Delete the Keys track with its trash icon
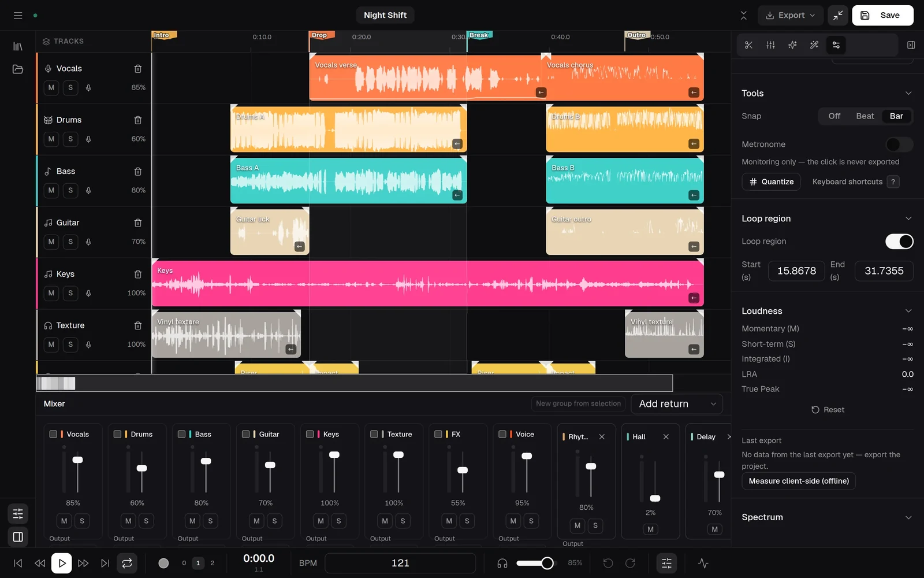 pos(138,274)
